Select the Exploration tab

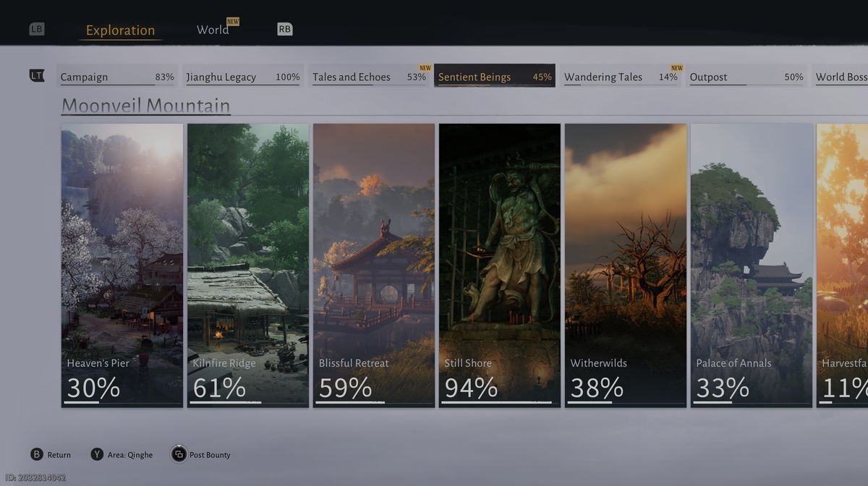tap(120, 30)
